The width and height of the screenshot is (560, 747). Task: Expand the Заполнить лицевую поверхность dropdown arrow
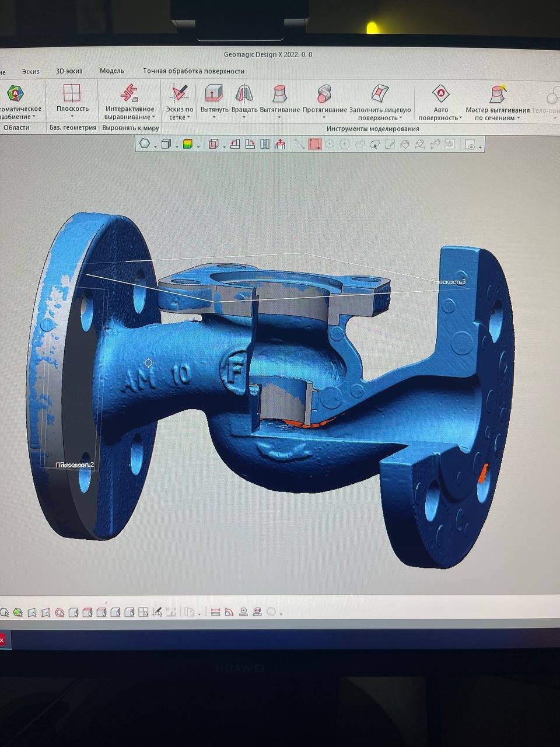401,118
